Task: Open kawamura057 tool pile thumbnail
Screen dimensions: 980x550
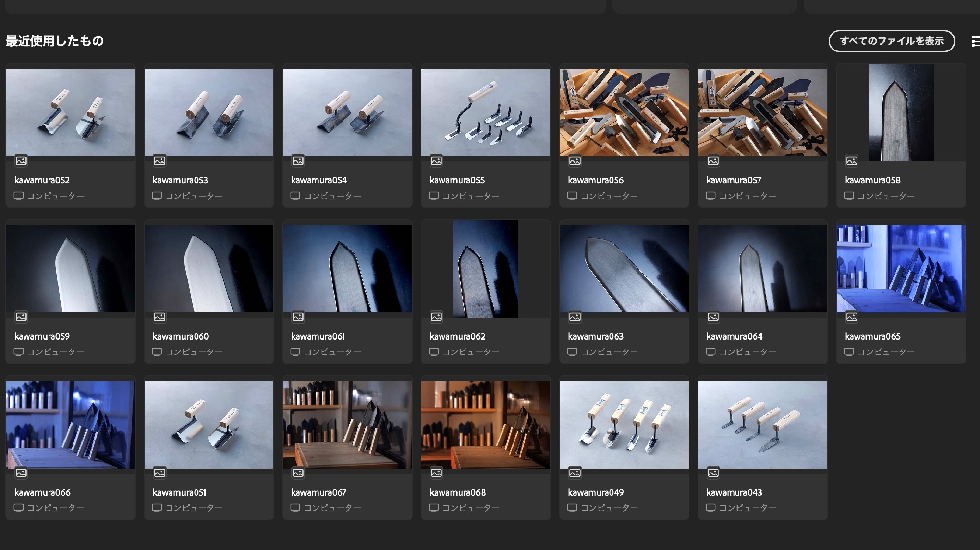Action: (762, 113)
